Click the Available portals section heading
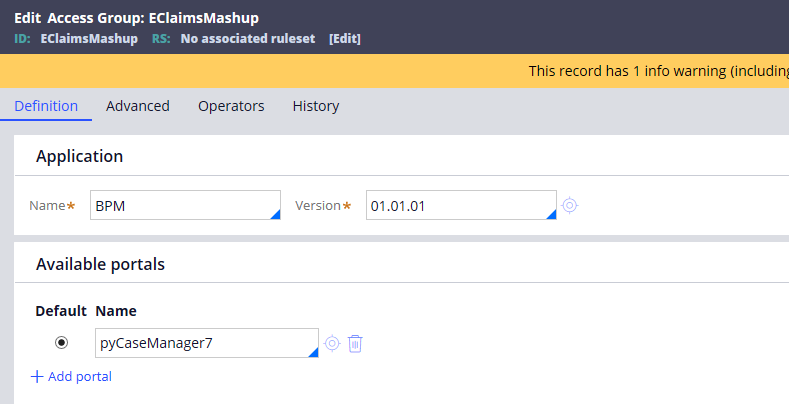Image resolution: width=789 pixels, height=404 pixels. point(100,264)
